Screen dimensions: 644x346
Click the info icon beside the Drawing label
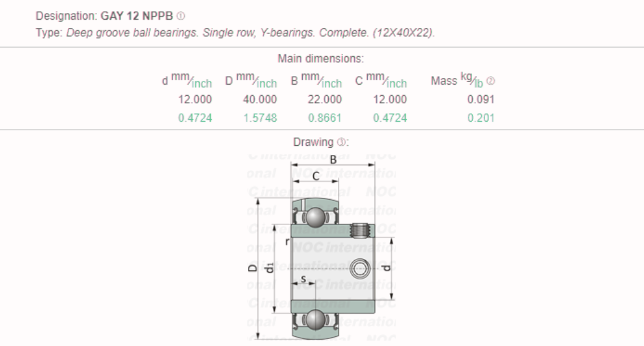coord(346,142)
